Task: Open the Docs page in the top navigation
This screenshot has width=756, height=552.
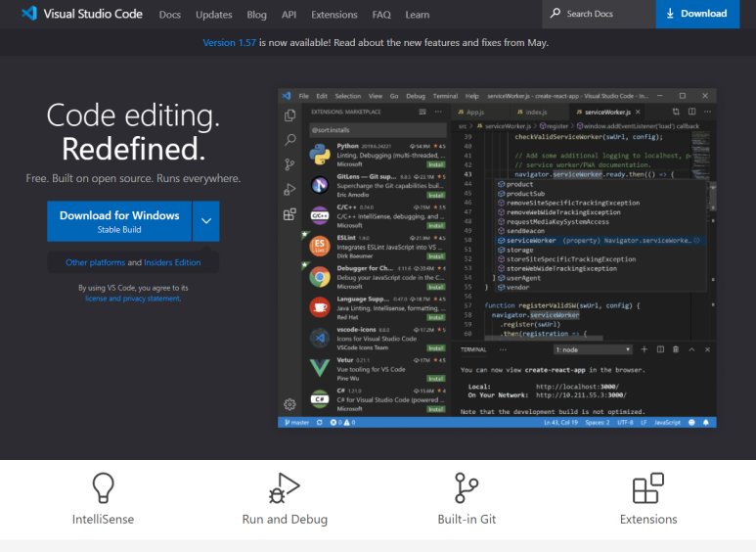Action: (x=170, y=15)
